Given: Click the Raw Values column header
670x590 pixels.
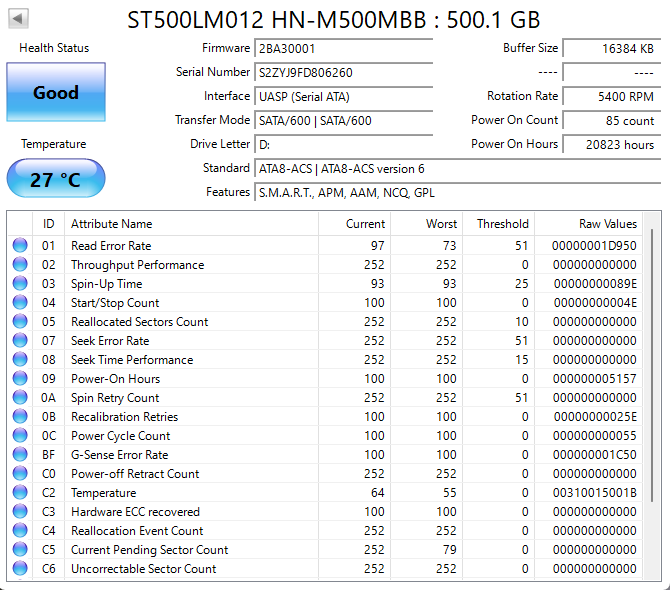Looking at the screenshot, I should click(x=607, y=224).
